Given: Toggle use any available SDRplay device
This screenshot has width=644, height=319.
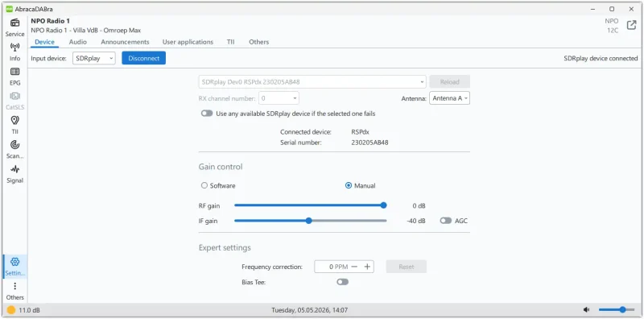Looking at the screenshot, I should (x=207, y=114).
